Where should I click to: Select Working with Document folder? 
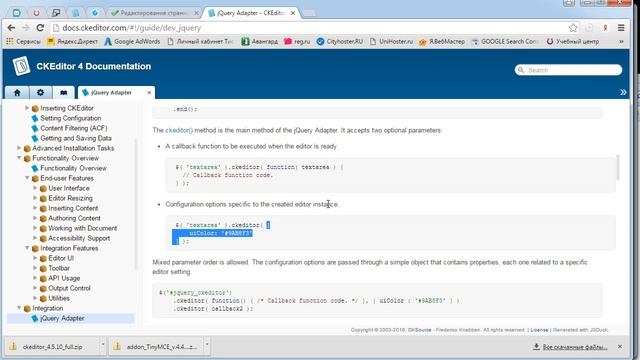[82, 228]
